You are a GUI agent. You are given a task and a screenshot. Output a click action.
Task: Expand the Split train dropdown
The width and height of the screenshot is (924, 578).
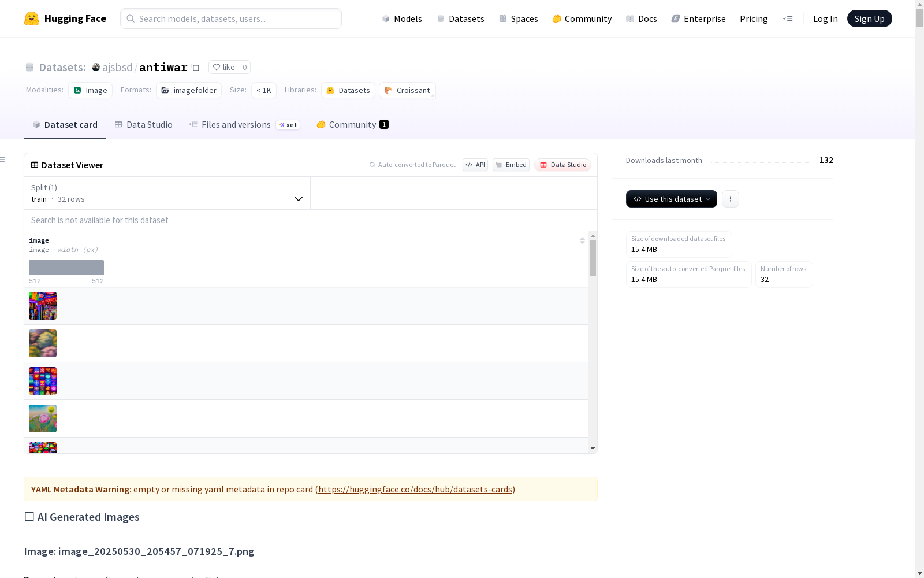point(167,193)
